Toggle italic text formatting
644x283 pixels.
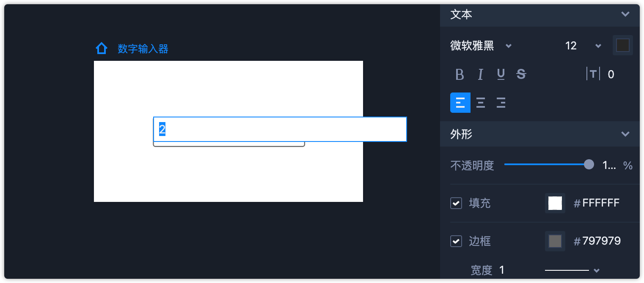[480, 75]
